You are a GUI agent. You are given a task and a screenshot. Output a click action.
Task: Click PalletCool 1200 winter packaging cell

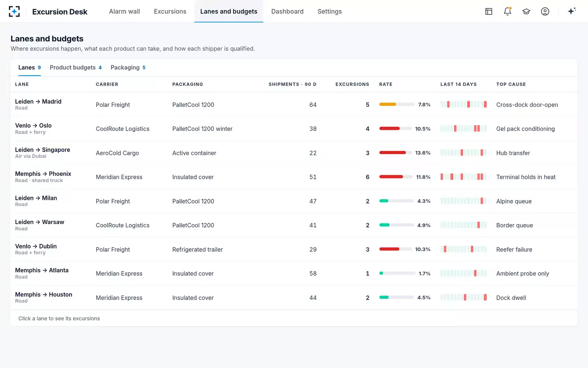202,129
